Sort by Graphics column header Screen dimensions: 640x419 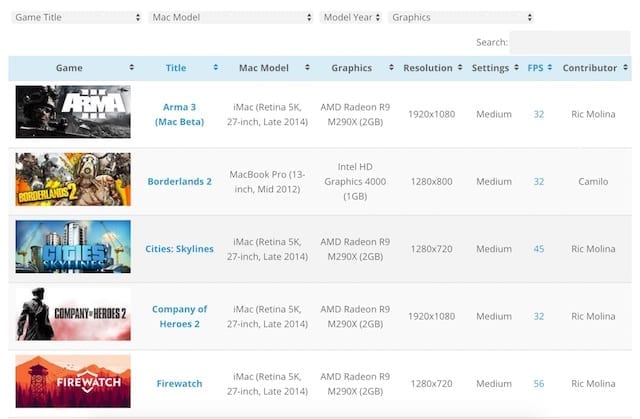pos(351,68)
